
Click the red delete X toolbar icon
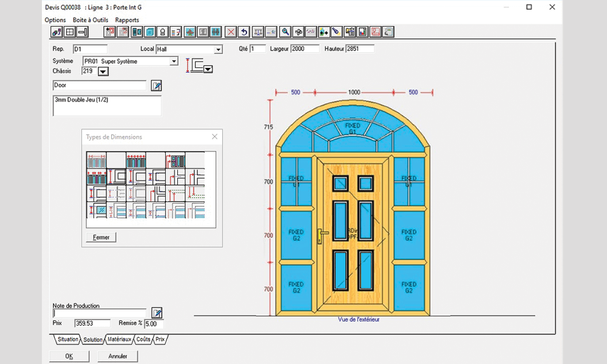point(231,32)
